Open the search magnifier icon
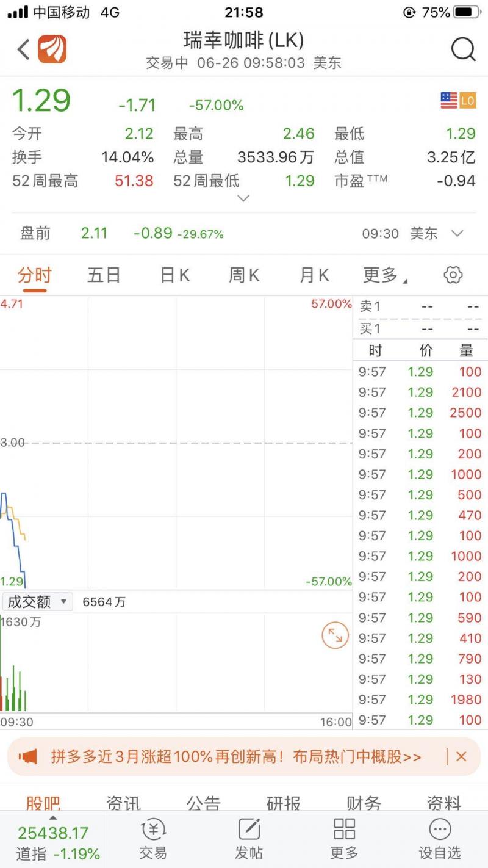Screen dimensions: 488x868 click(x=463, y=49)
